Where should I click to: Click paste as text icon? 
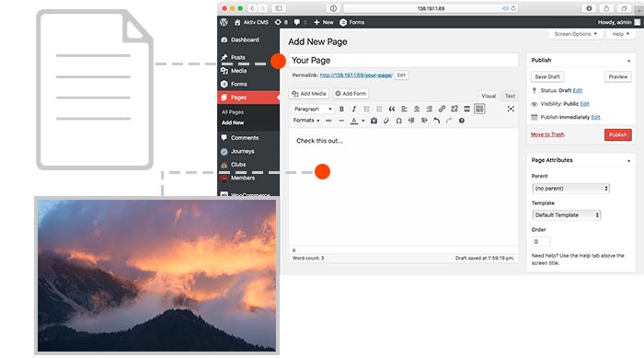(374, 121)
